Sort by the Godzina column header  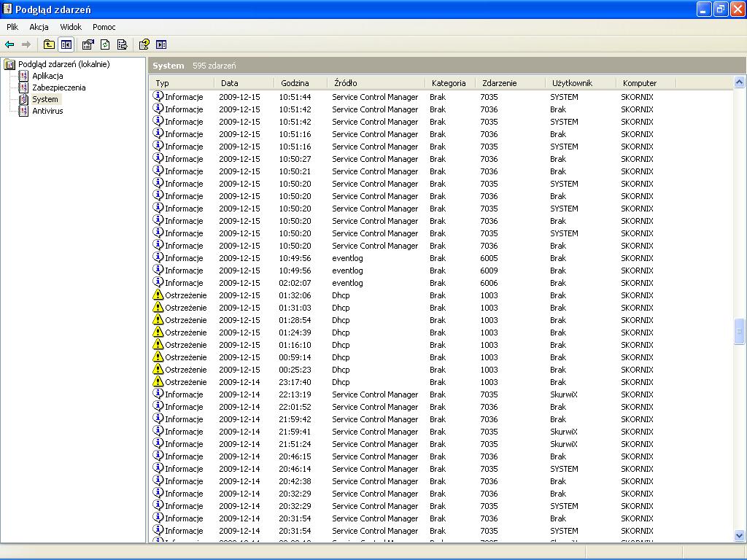[301, 83]
